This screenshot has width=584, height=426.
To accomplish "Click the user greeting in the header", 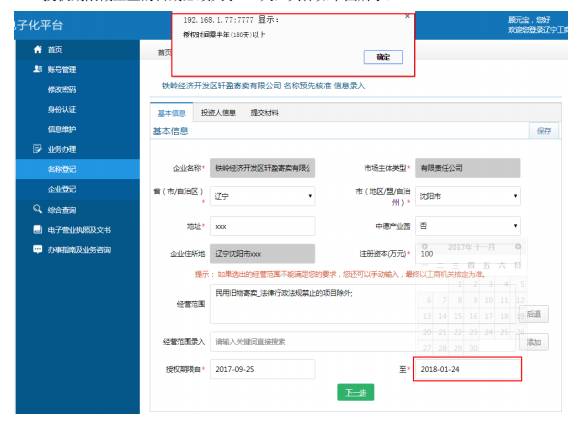I will [x=537, y=24].
